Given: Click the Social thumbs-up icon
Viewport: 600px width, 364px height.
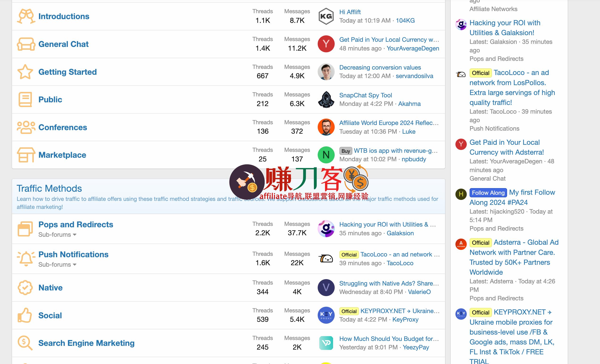Looking at the screenshot, I should coord(25,315).
